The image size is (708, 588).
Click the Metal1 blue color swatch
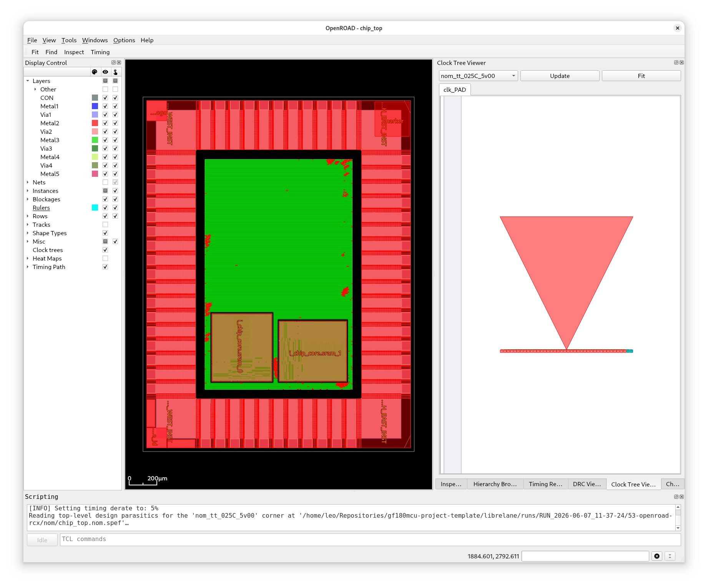tap(95, 106)
